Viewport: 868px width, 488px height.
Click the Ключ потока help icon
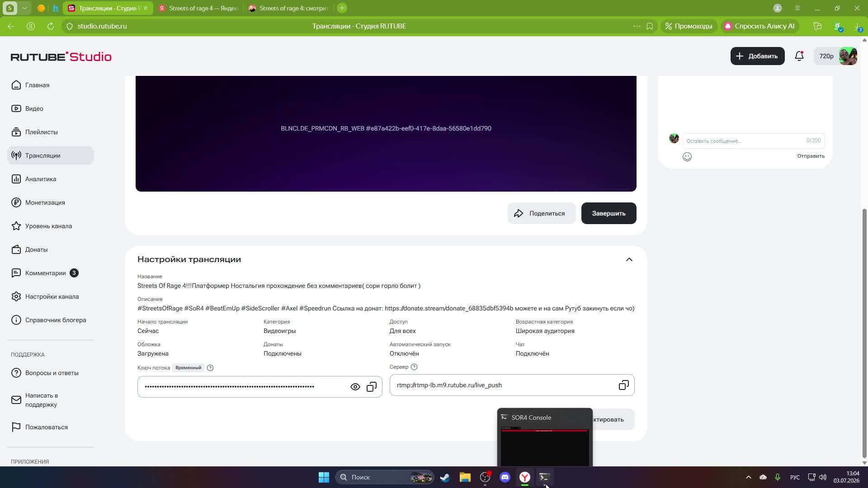pos(210,368)
